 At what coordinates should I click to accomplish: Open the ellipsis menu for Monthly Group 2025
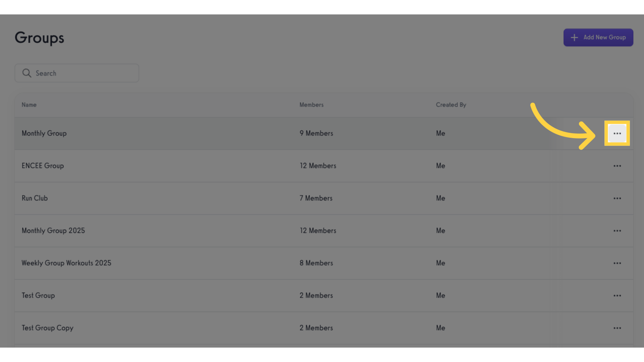pos(617,230)
